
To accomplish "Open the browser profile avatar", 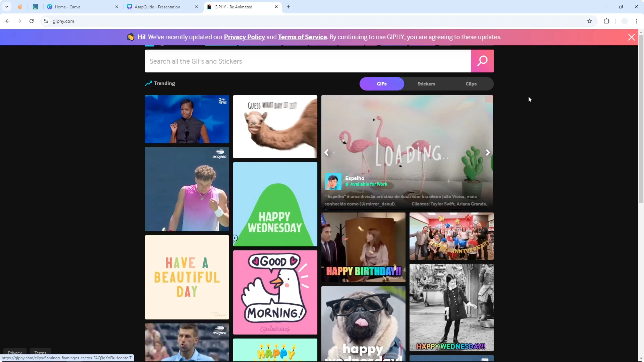I will click(x=625, y=21).
